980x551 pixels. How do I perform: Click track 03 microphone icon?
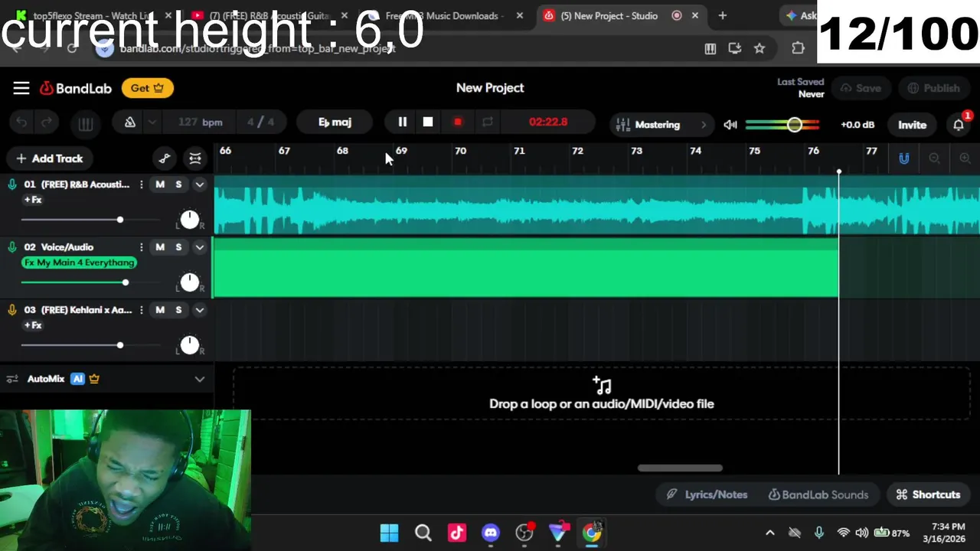12,310
